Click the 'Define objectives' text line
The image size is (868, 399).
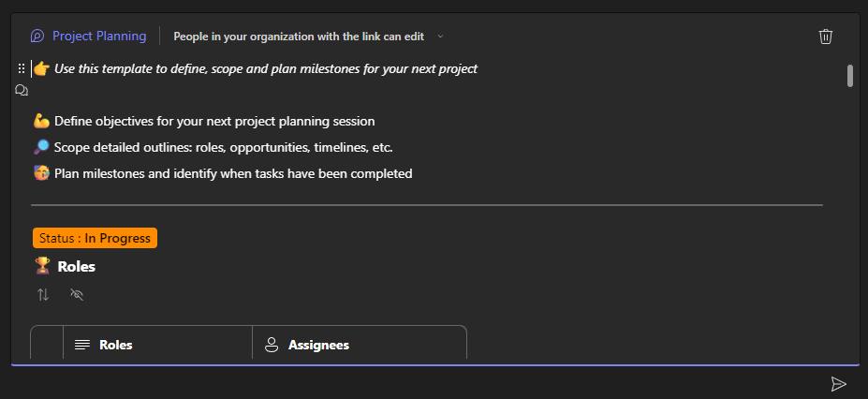(214, 121)
